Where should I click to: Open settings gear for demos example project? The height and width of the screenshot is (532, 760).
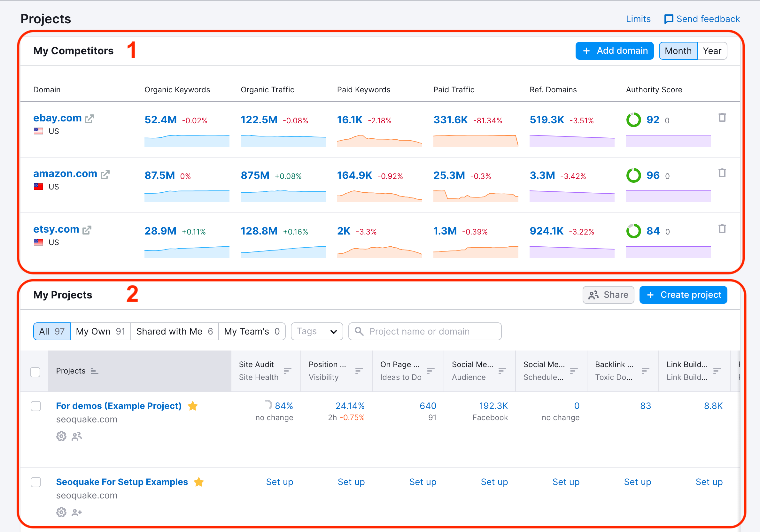61,436
